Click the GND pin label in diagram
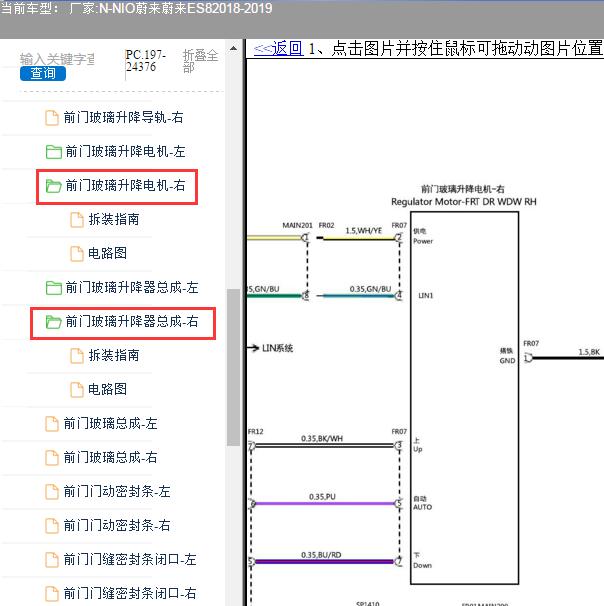Viewport: 604px width, 606px height. [x=507, y=361]
